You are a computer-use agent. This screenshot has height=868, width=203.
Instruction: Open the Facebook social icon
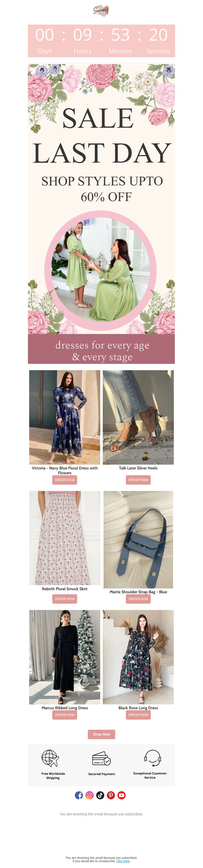[x=79, y=795]
